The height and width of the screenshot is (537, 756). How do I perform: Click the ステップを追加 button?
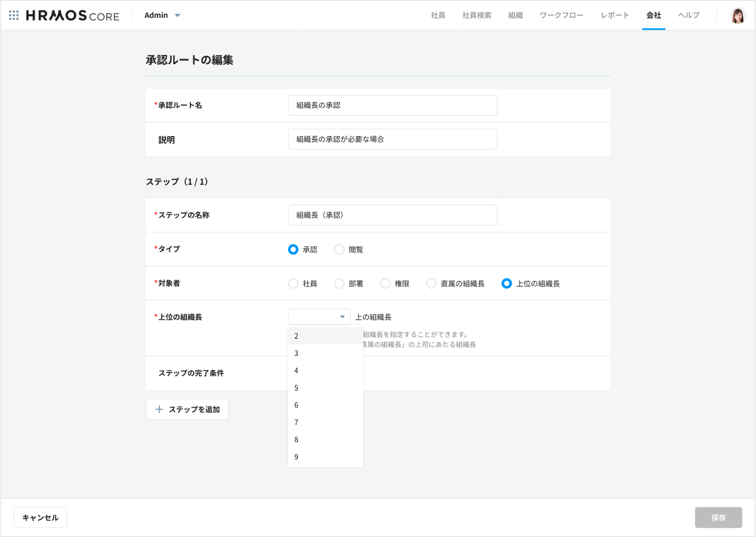(x=187, y=409)
